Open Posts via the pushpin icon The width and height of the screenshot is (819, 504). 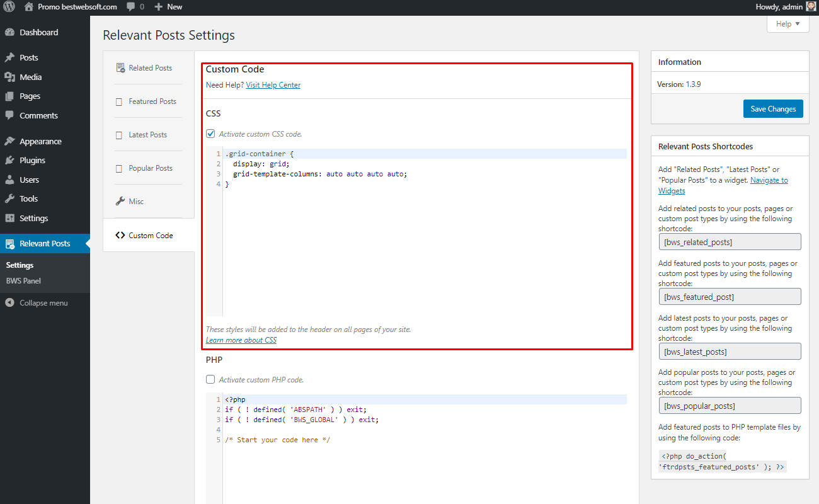pyautogui.click(x=9, y=57)
